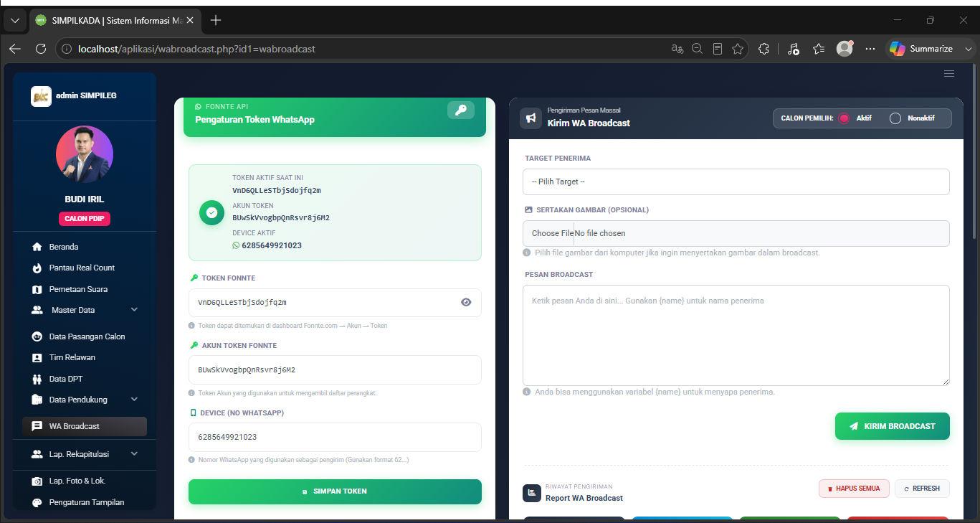The height and width of the screenshot is (523, 980).
Task: Click Budi Iril profile photo
Action: coord(85,154)
